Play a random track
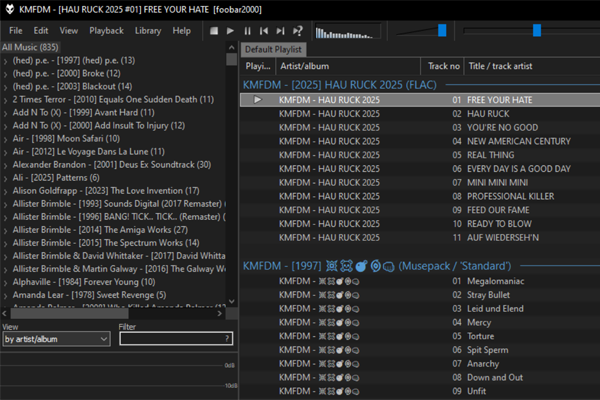 click(x=298, y=31)
